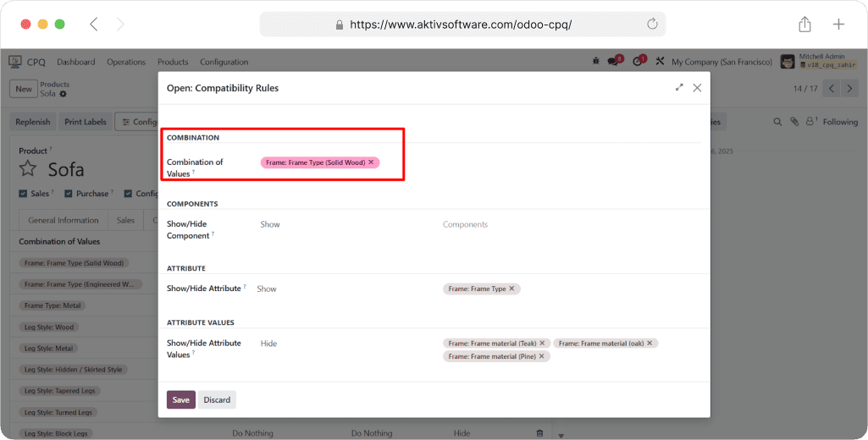
Task: Open the Show/Hide Component dropdown
Action: (339, 225)
